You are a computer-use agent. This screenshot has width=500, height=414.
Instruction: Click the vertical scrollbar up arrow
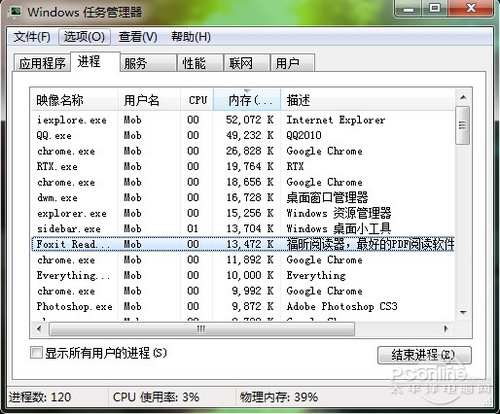[x=463, y=97]
